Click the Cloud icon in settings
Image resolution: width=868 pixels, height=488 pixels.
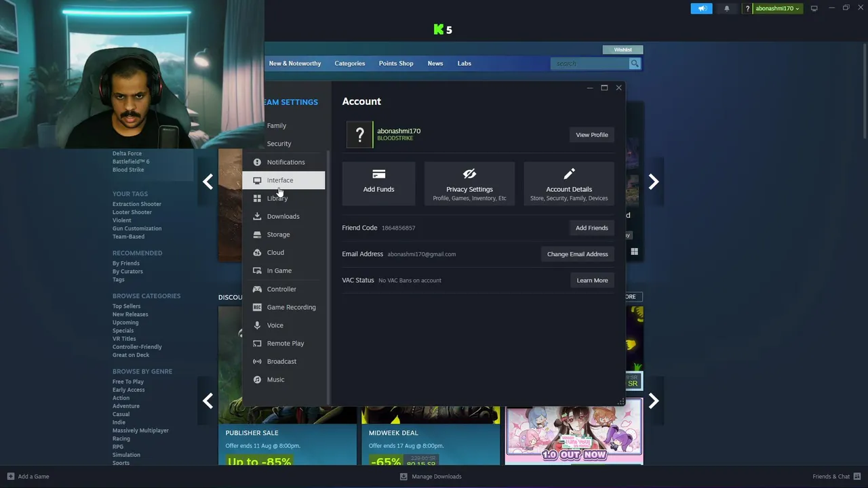coord(257,252)
